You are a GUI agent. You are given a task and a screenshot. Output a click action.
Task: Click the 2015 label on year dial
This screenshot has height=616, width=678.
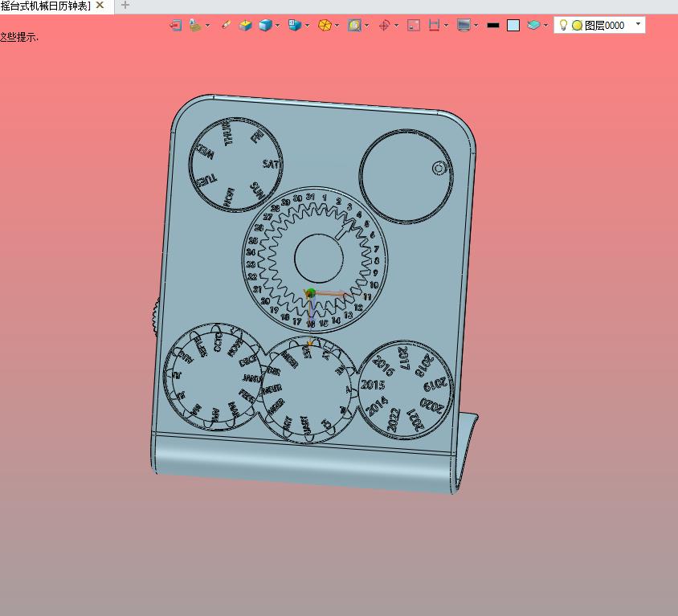[x=373, y=385]
